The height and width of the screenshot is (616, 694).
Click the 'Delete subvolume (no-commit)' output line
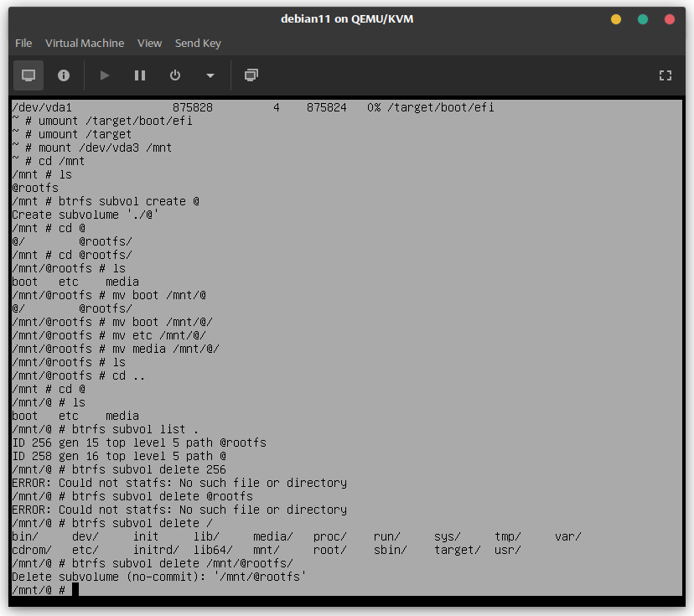coord(159,577)
